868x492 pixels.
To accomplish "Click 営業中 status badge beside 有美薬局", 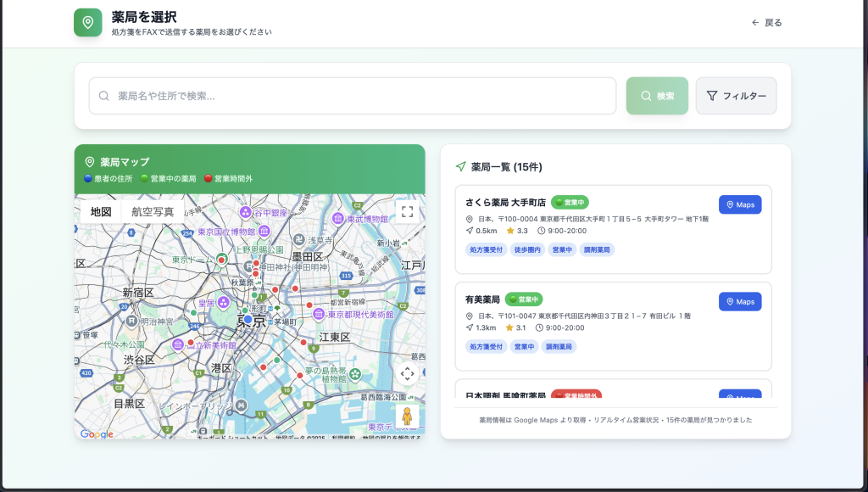I will (524, 299).
